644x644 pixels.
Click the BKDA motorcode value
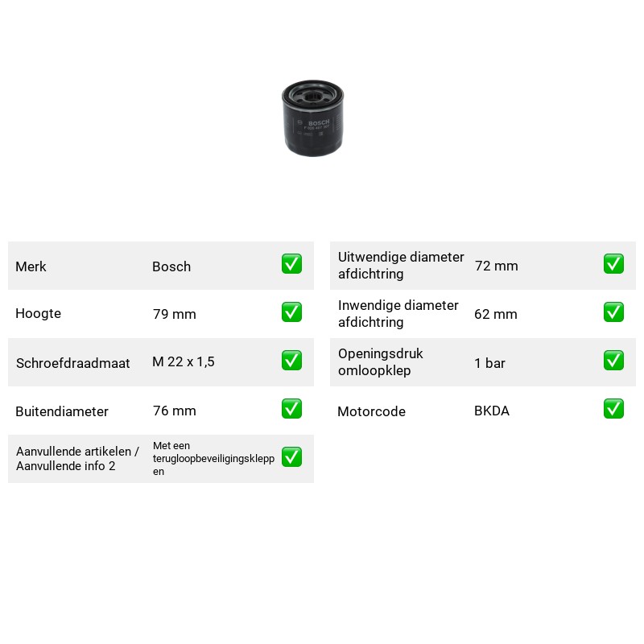pyautogui.click(x=492, y=411)
